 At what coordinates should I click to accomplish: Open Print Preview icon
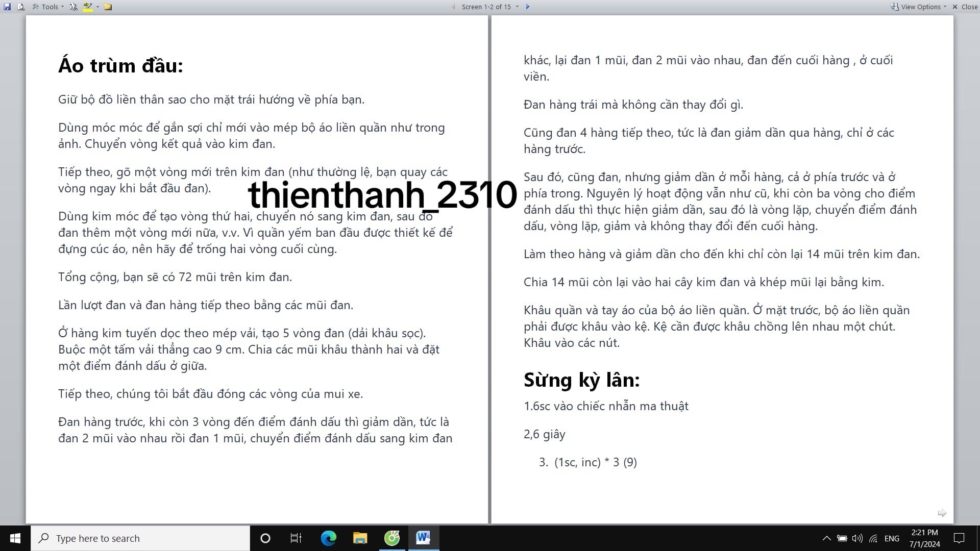coord(20,7)
